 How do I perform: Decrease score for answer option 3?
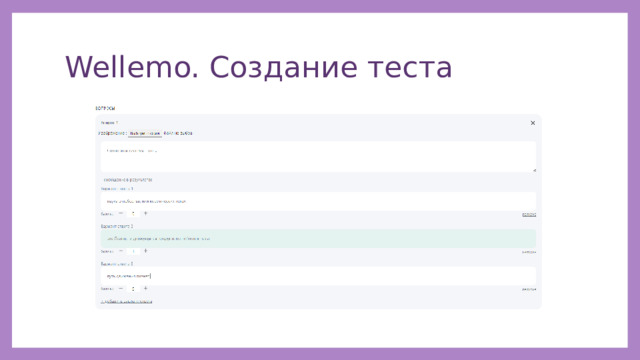coord(121,289)
